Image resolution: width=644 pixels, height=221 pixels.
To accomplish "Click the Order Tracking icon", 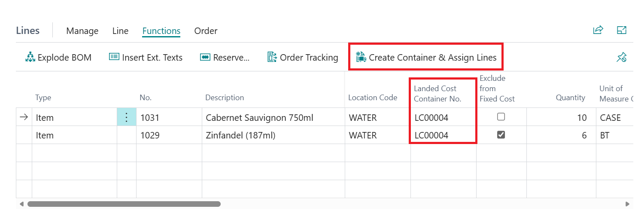I will (x=272, y=58).
